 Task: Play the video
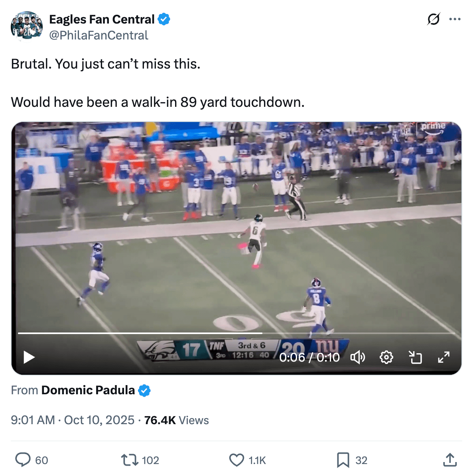tap(29, 357)
